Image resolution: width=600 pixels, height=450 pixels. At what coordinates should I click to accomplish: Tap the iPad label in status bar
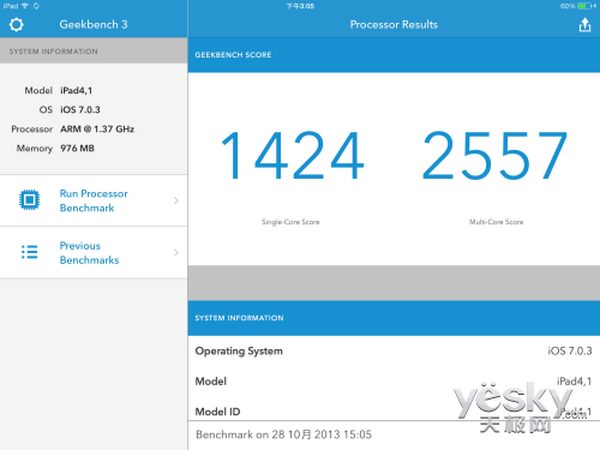pyautogui.click(x=11, y=6)
